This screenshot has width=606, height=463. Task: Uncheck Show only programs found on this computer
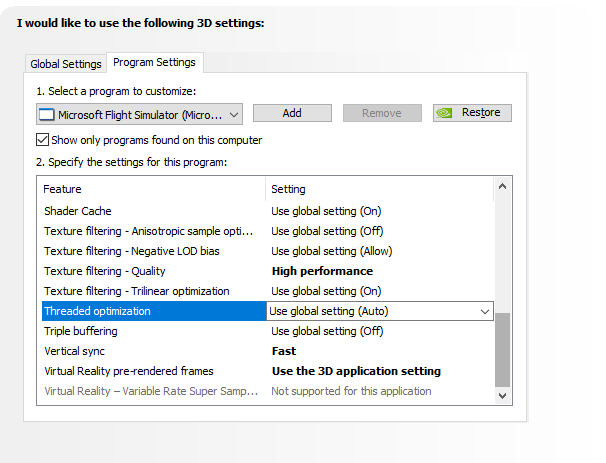click(x=43, y=140)
